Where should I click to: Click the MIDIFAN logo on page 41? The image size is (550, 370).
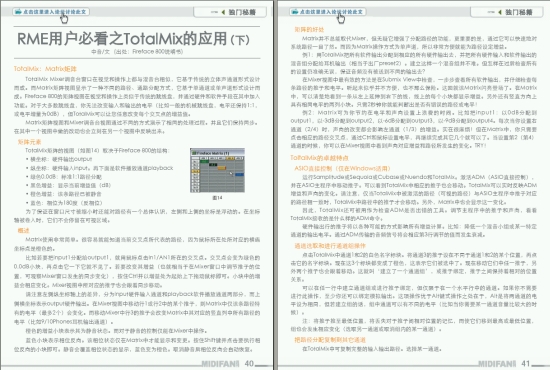coord(497,364)
